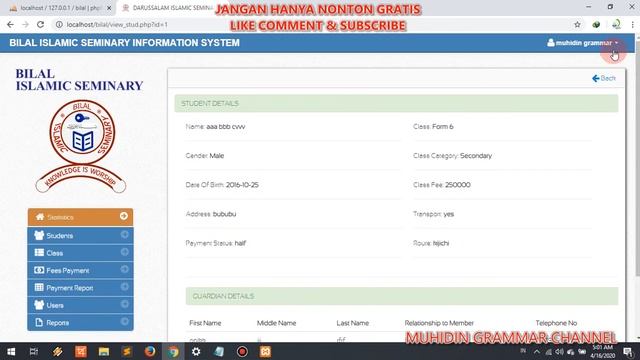
Task: Open the Reports sidebar menu item
Action: click(x=80, y=322)
